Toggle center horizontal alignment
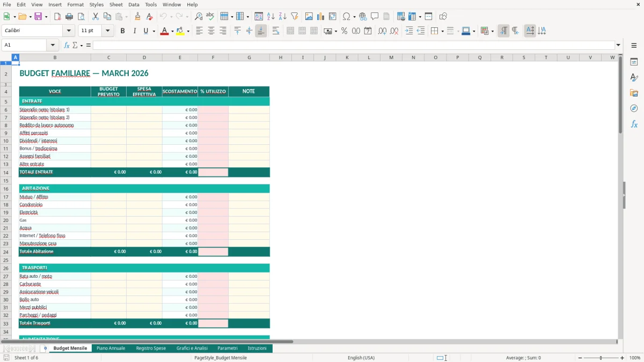 pyautogui.click(x=211, y=31)
